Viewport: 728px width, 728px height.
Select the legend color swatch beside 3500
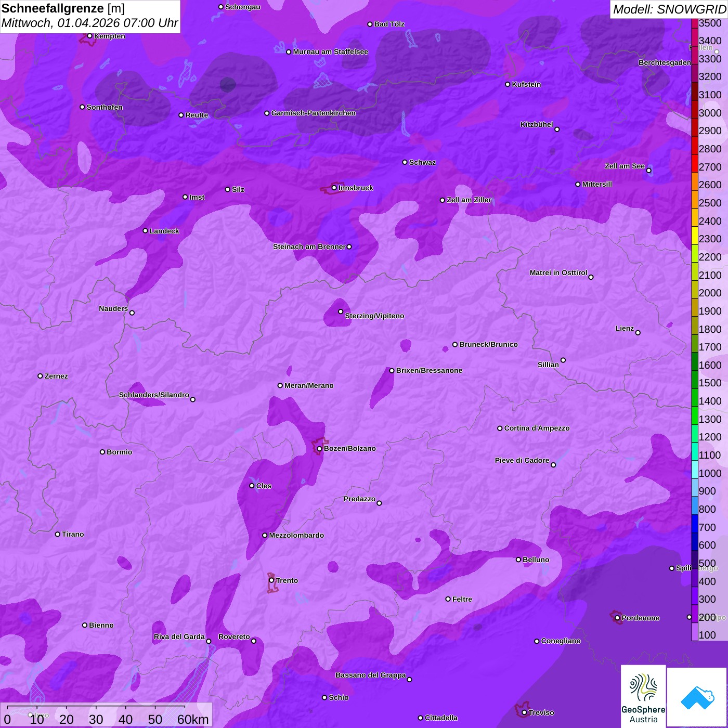[x=694, y=23]
